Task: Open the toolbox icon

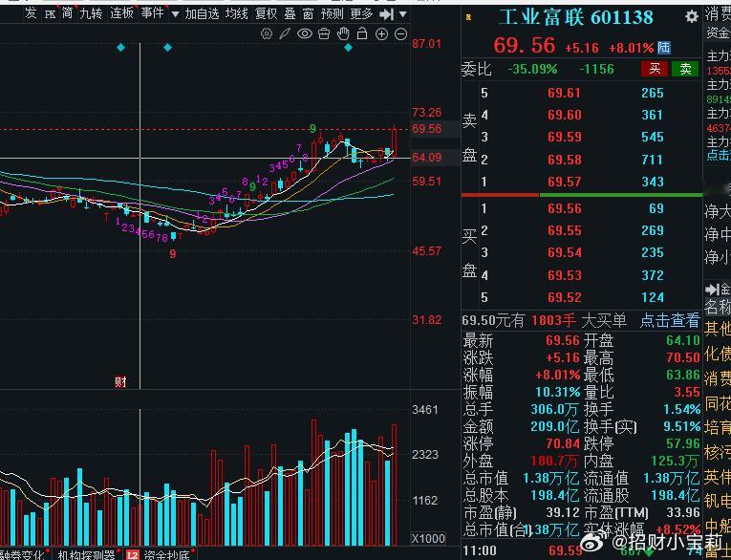Action: pos(324,33)
